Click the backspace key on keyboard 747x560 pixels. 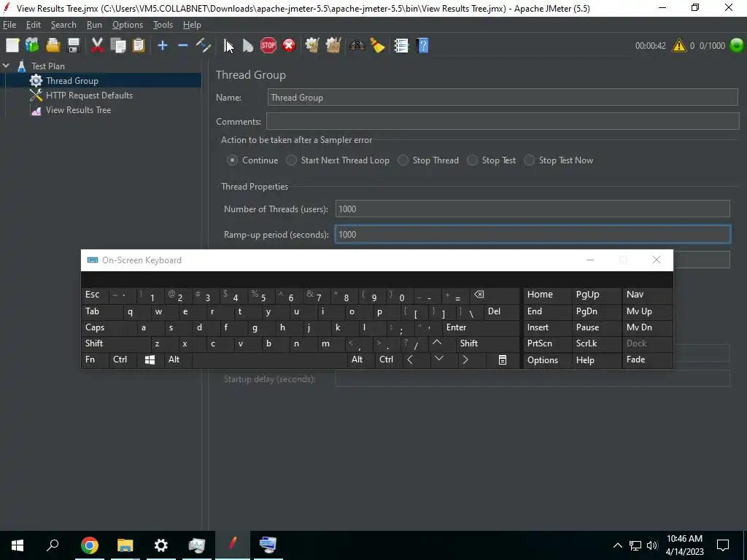(x=495, y=295)
